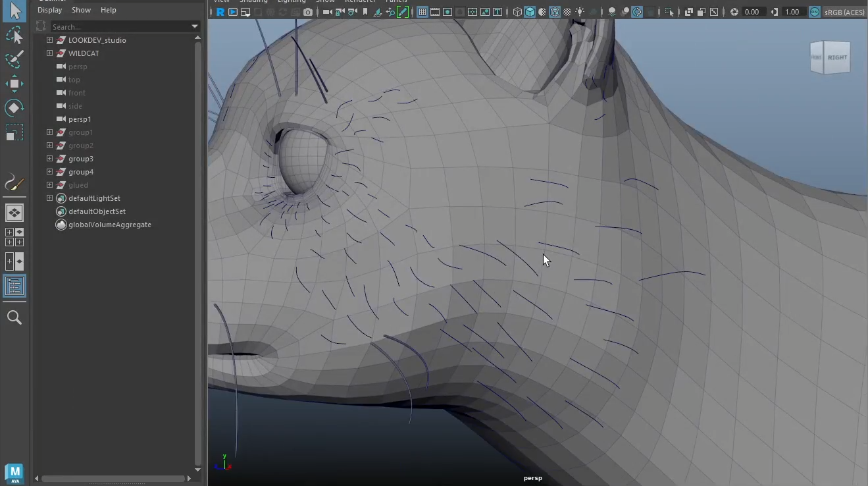Select the Move tool in the toolbox
This screenshot has width=868, height=486.
click(14, 83)
